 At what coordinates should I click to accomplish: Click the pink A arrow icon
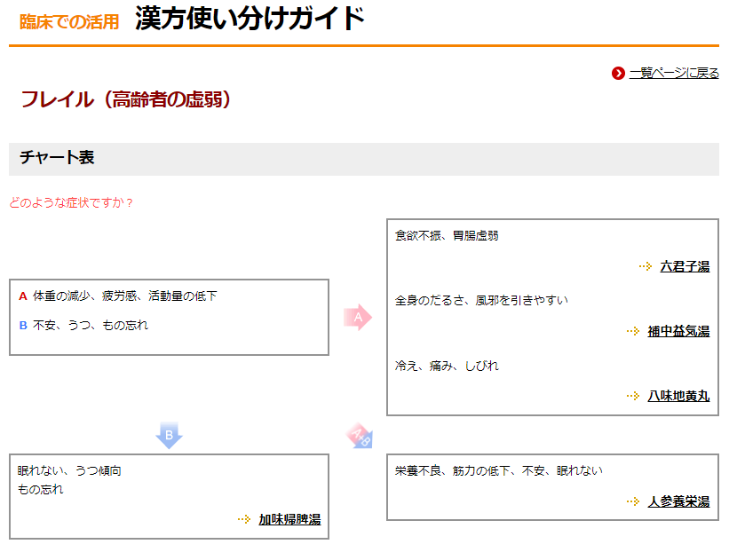[358, 317]
